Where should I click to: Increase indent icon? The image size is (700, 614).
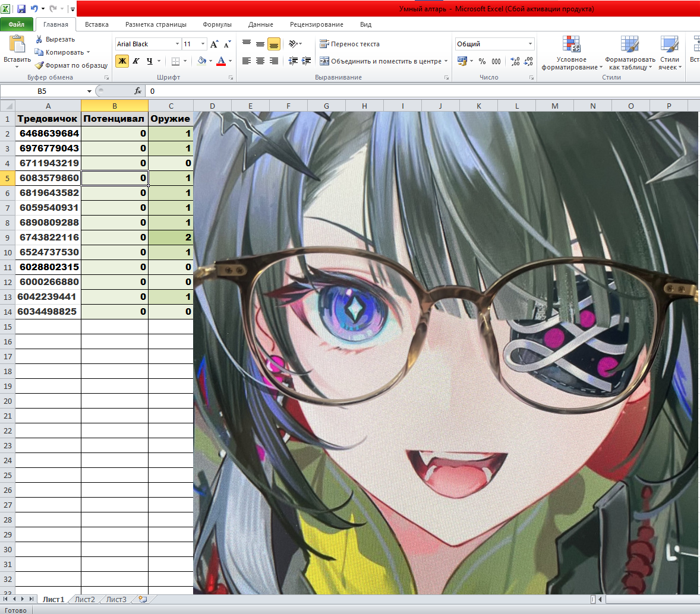pos(306,61)
